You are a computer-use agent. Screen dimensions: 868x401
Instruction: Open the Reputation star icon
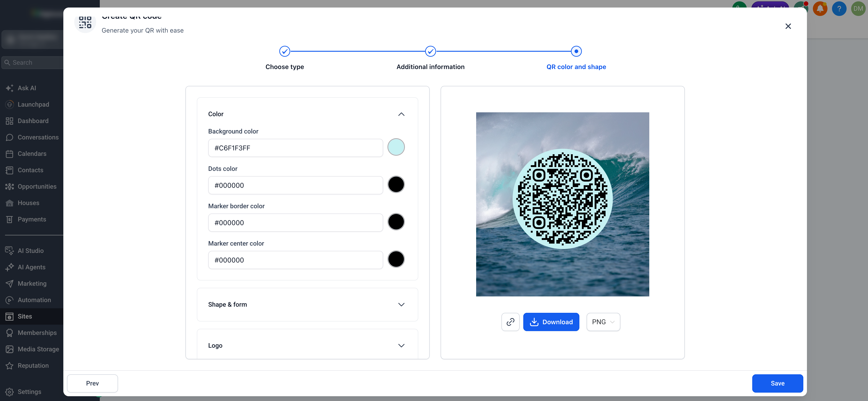(x=9, y=366)
